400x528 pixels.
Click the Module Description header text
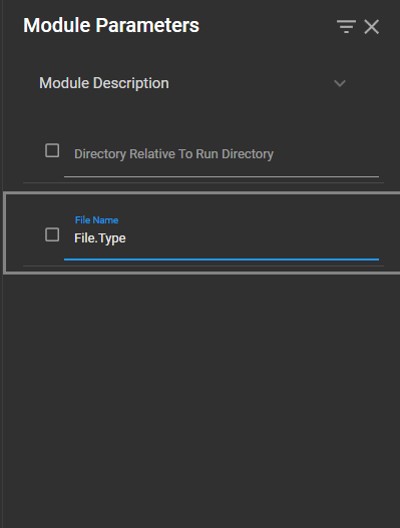(x=104, y=83)
